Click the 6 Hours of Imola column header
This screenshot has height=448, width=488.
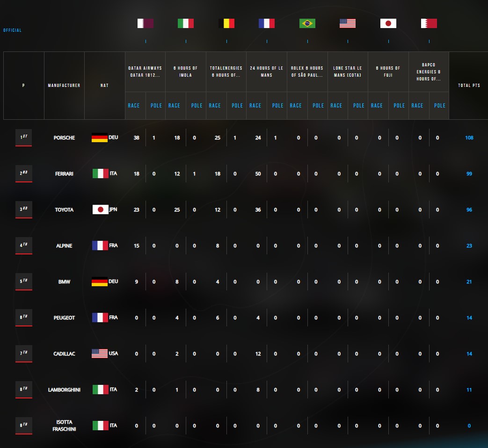tap(186, 71)
